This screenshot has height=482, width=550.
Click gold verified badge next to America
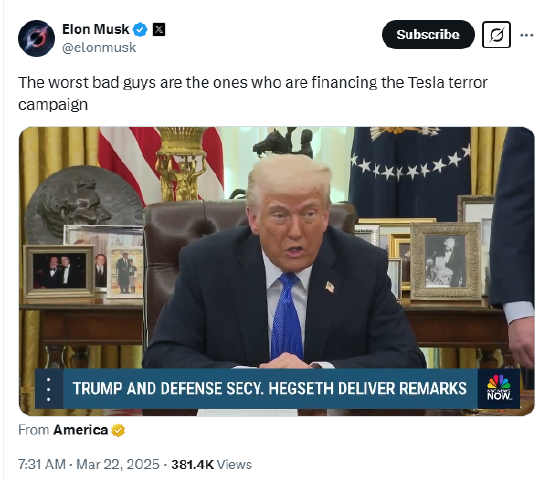click(x=118, y=430)
